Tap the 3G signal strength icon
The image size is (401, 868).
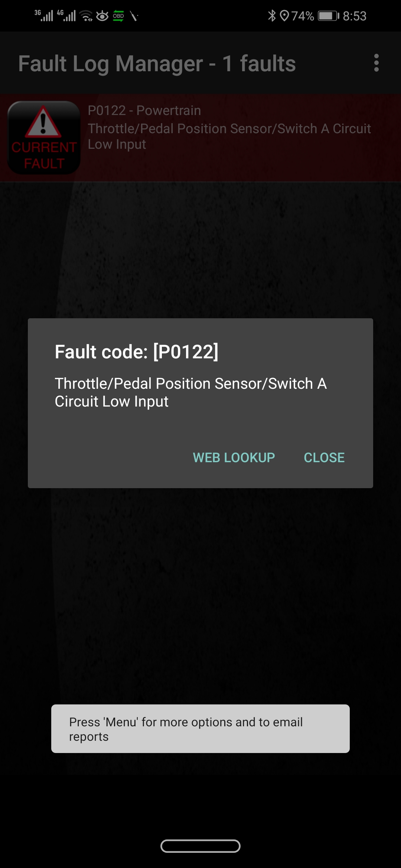tap(44, 16)
